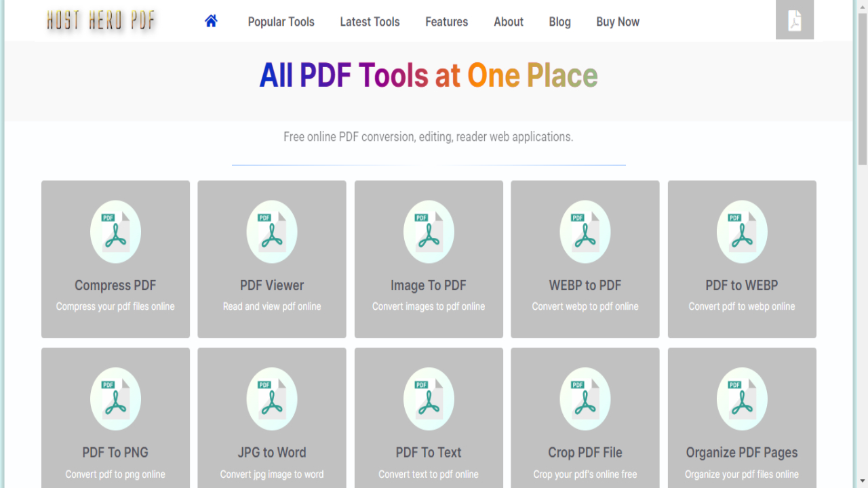Click the Buy Now link
Image resolution: width=868 pixels, height=488 pixels.
pos(618,22)
